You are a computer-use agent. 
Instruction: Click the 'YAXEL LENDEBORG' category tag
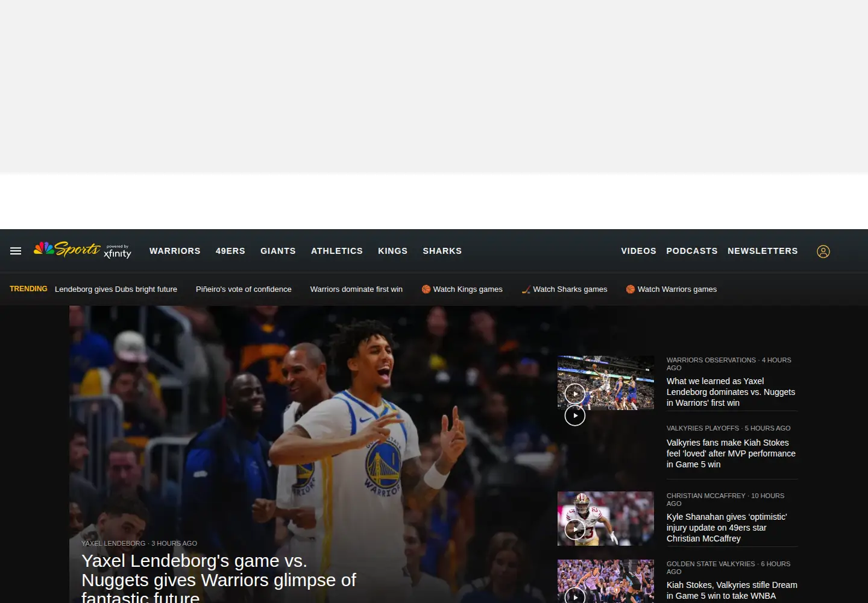click(113, 543)
